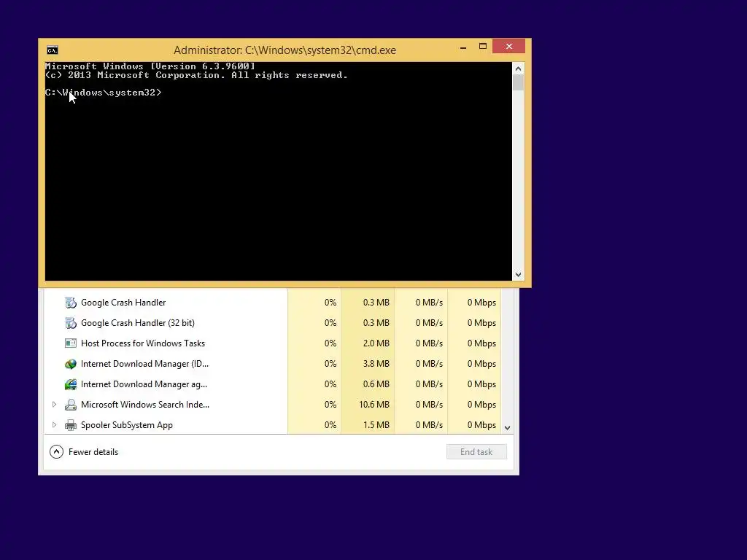
Task: Expand Spooler SubSystem App row
Action: (54, 425)
